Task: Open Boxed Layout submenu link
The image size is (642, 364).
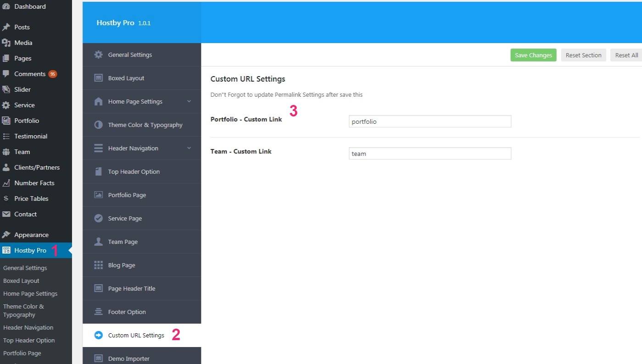Action: tap(21, 281)
